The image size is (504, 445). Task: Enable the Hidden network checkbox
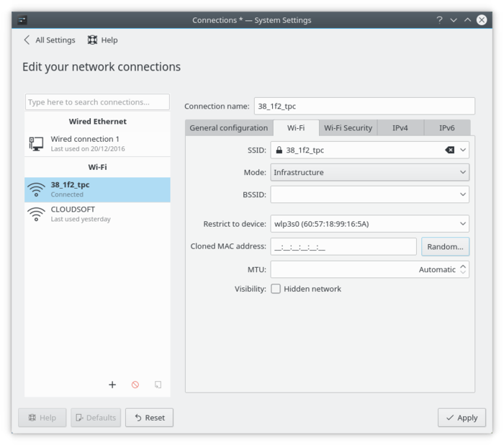pos(275,289)
